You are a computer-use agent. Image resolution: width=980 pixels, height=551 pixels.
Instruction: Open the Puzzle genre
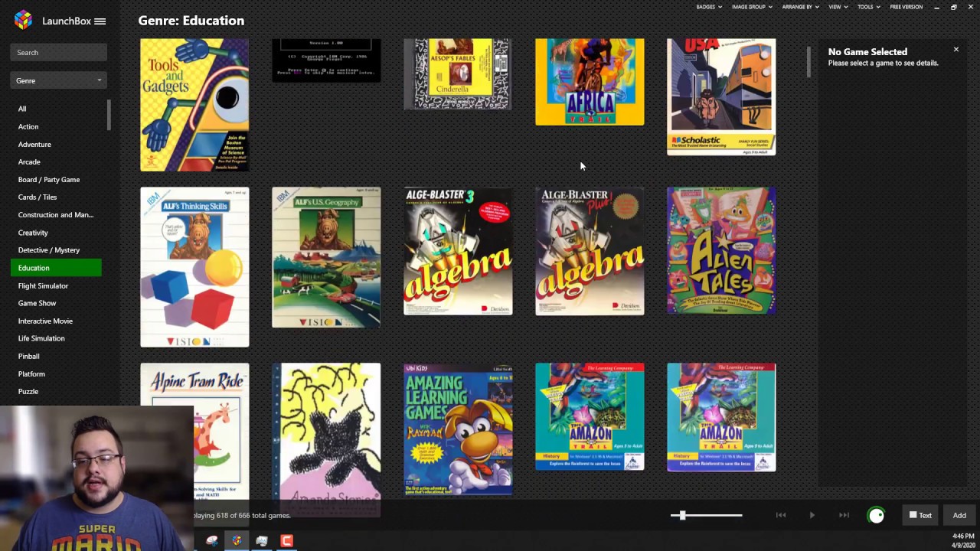tap(28, 391)
